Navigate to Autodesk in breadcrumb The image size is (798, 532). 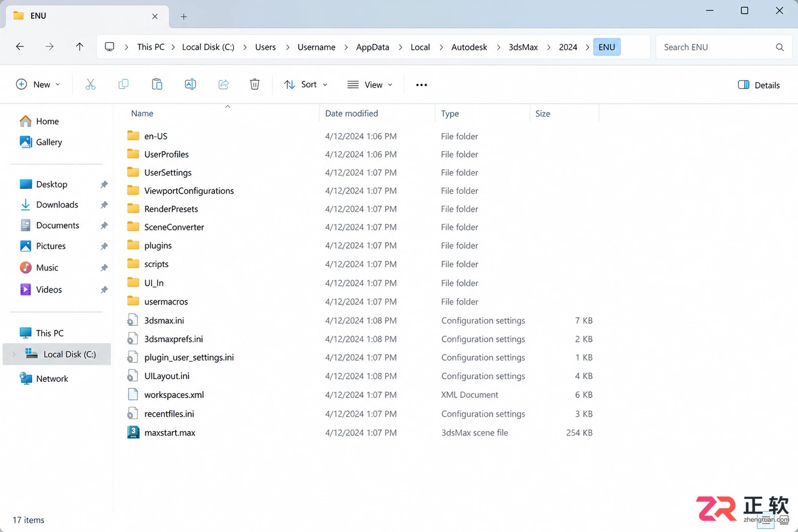469,47
